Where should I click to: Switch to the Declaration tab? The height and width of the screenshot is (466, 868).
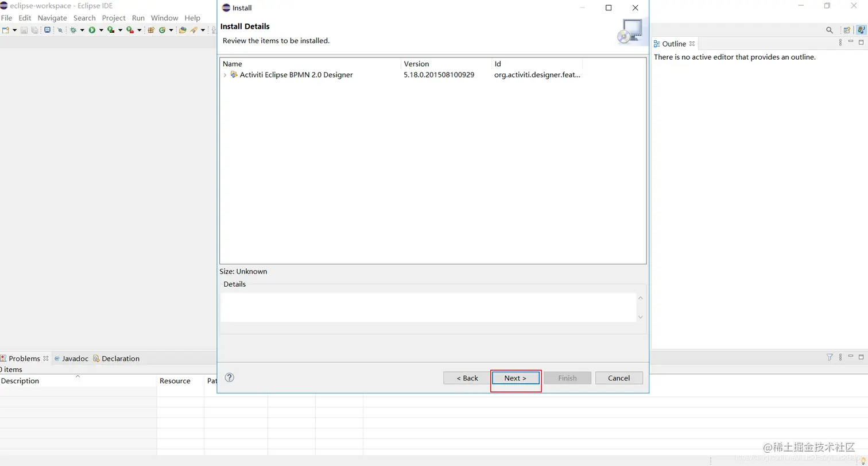pyautogui.click(x=117, y=359)
